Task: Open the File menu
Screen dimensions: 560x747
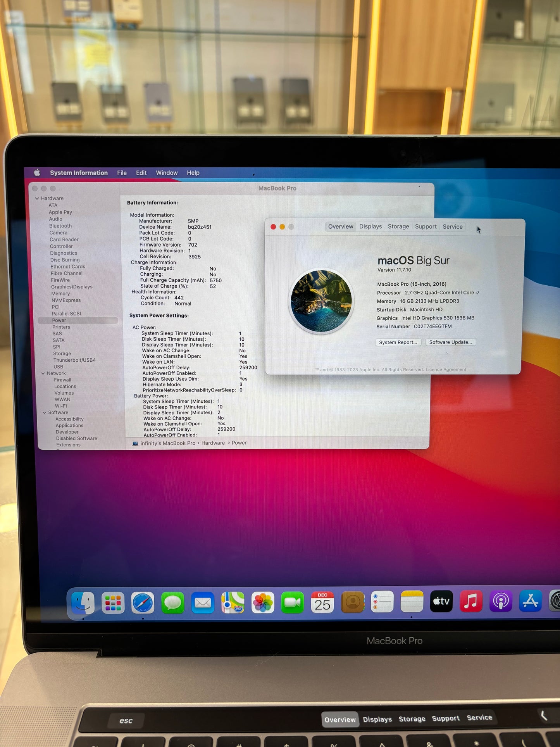Action: (122, 173)
